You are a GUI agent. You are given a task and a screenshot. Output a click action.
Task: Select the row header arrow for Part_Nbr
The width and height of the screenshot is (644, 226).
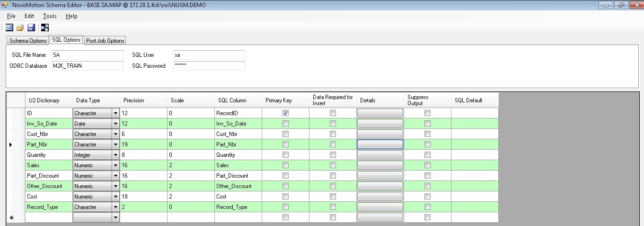coord(11,145)
